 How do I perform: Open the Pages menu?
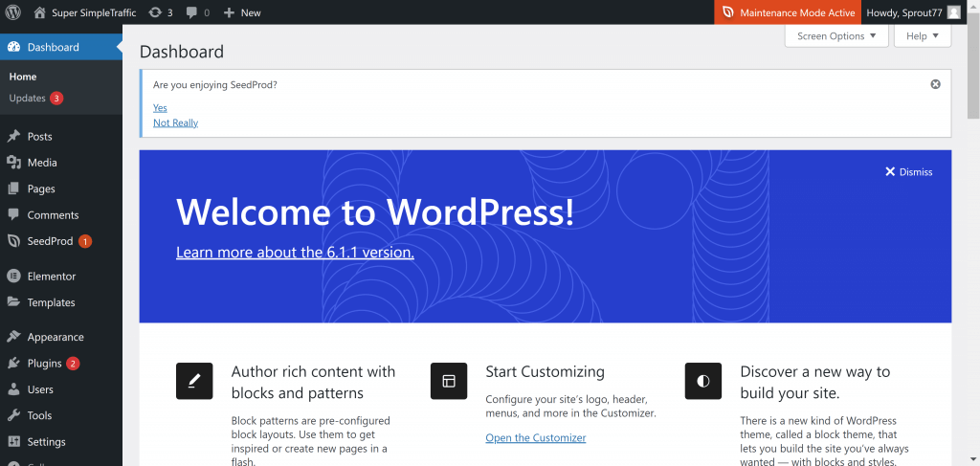[x=61, y=189]
